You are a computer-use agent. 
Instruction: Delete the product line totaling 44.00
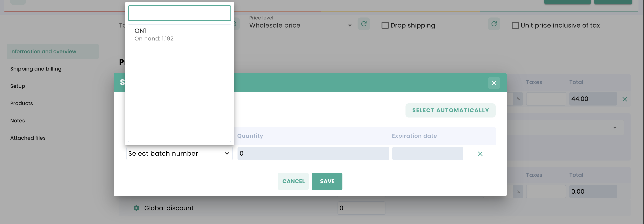pyautogui.click(x=625, y=99)
